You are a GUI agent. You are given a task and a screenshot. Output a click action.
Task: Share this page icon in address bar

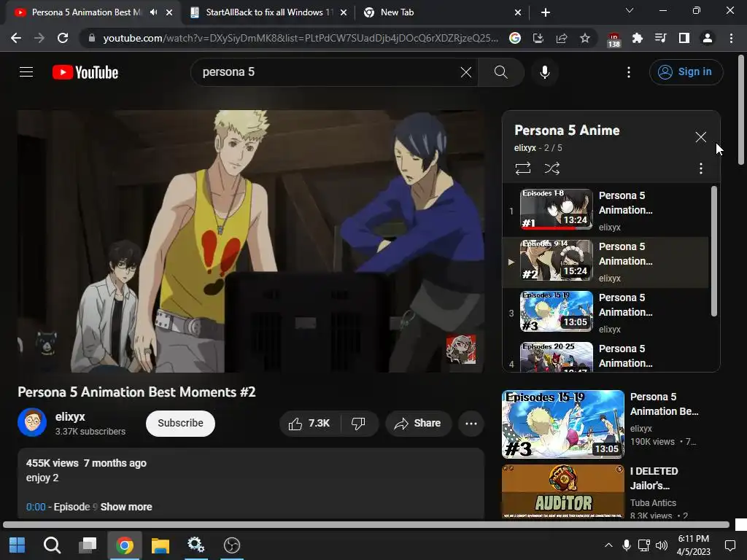click(x=562, y=38)
